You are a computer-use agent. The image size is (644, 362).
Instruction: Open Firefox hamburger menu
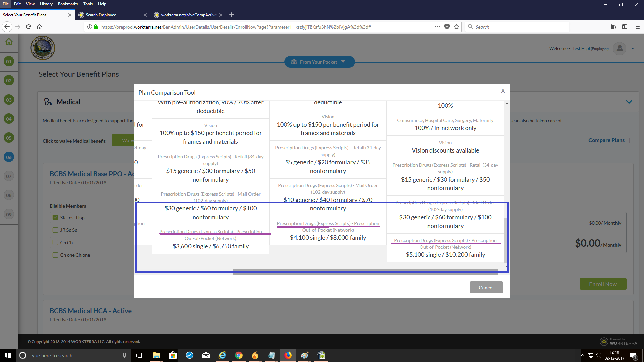point(638,27)
